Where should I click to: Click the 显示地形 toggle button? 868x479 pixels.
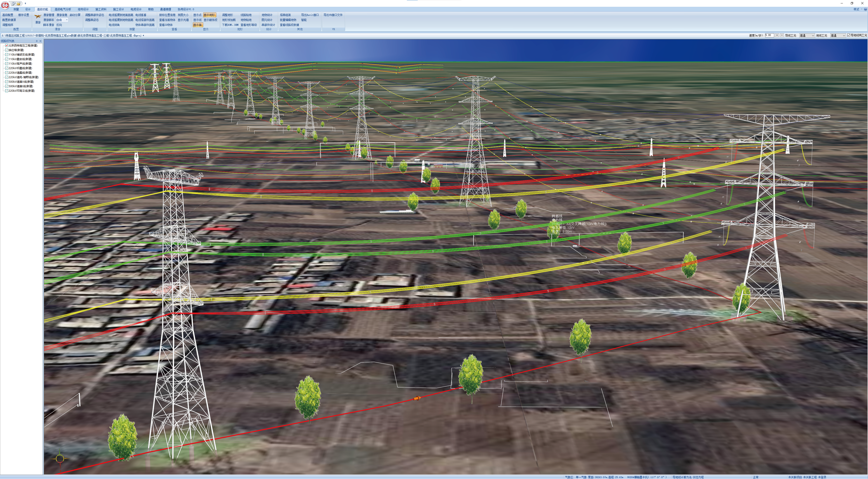click(x=209, y=15)
